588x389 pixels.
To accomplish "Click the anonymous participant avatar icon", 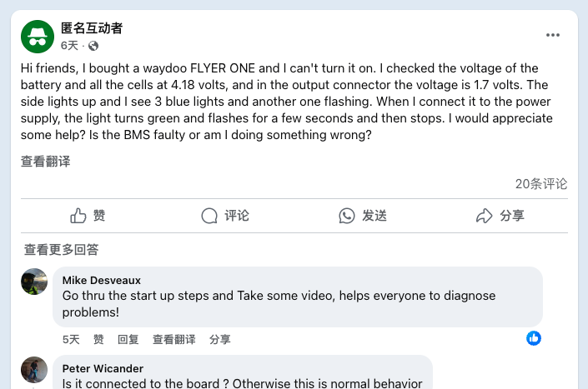I will click(37, 36).
